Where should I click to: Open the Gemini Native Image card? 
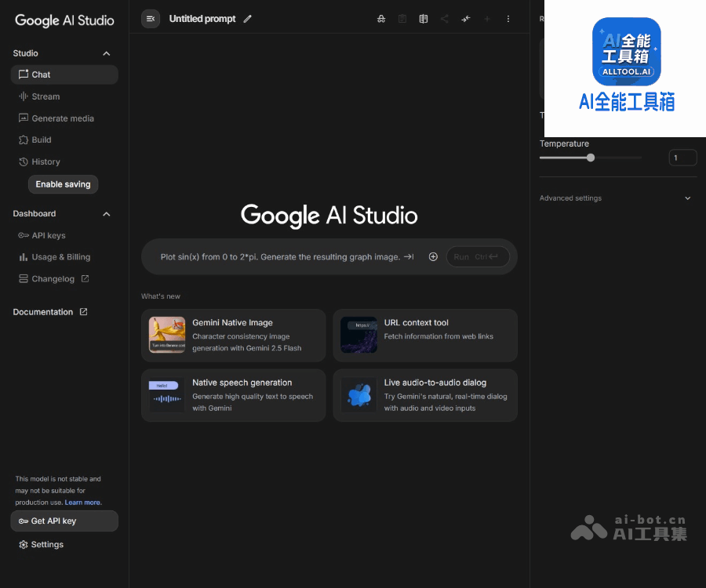pos(233,336)
